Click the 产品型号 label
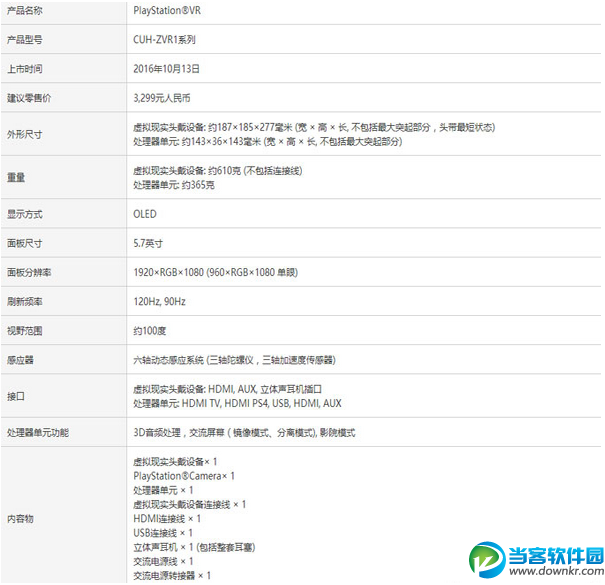605x585 pixels. coord(25,40)
